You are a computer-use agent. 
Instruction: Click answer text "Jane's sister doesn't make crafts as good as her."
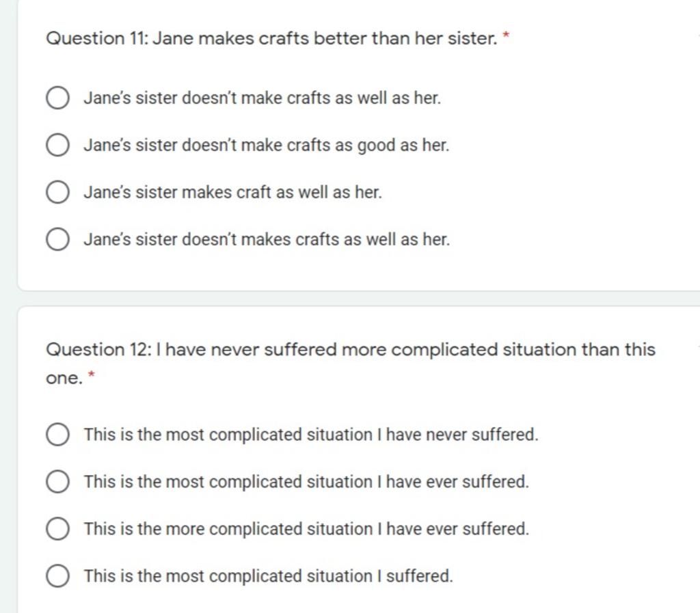267,146
